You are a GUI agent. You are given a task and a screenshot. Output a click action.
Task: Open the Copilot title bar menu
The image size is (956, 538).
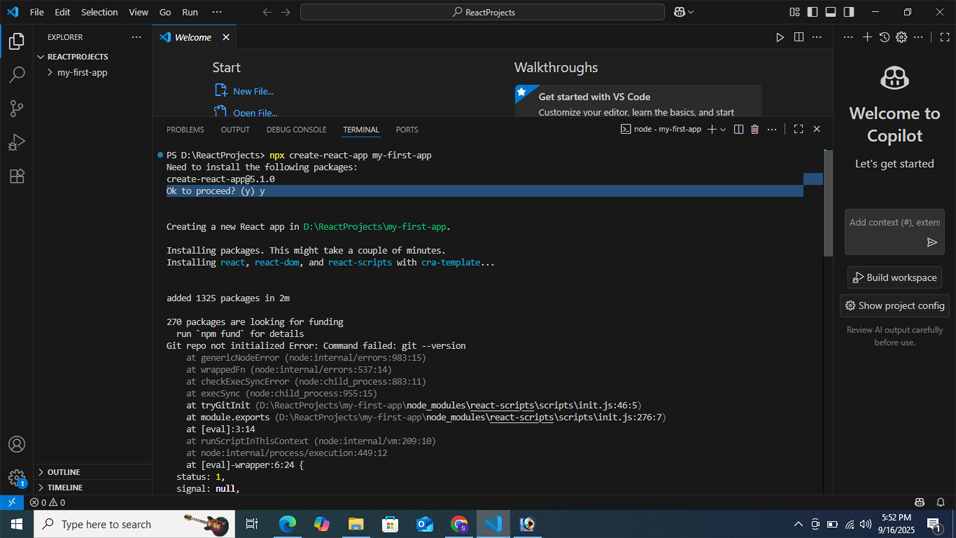click(x=683, y=12)
